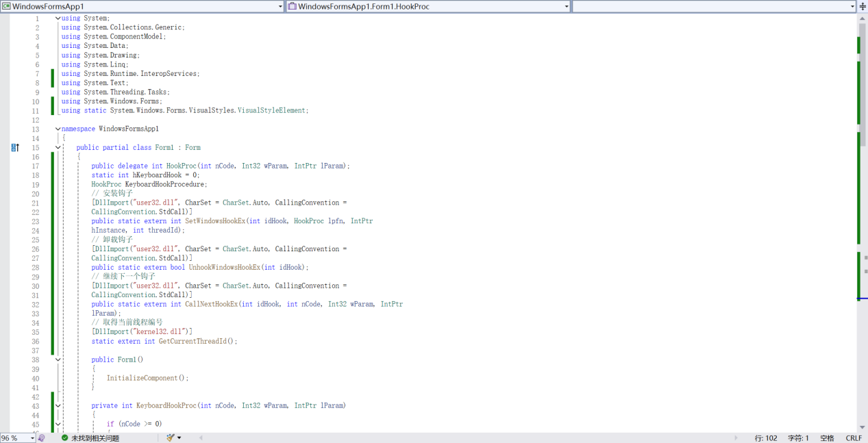
Task: Click the comment // 安装钩子
Action: (x=112, y=193)
